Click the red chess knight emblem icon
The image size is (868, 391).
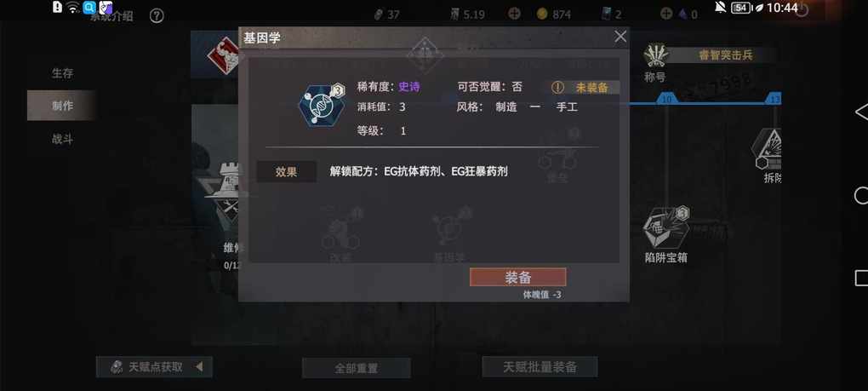point(223,55)
